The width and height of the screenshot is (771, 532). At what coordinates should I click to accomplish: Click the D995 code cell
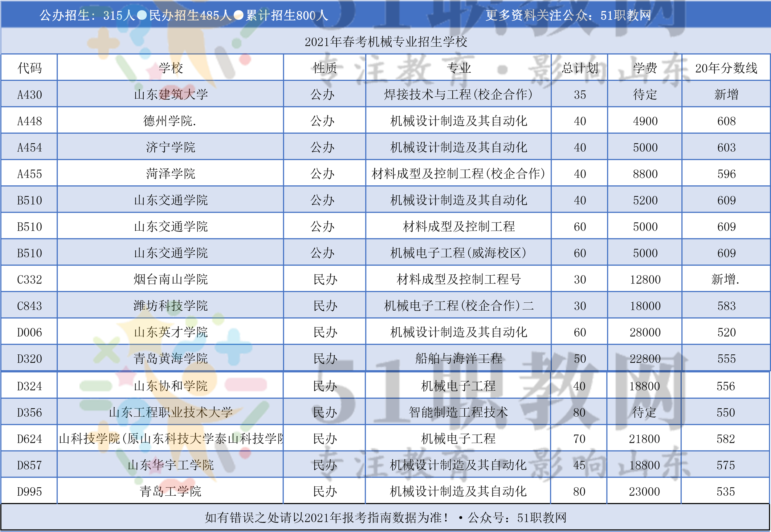(x=29, y=492)
